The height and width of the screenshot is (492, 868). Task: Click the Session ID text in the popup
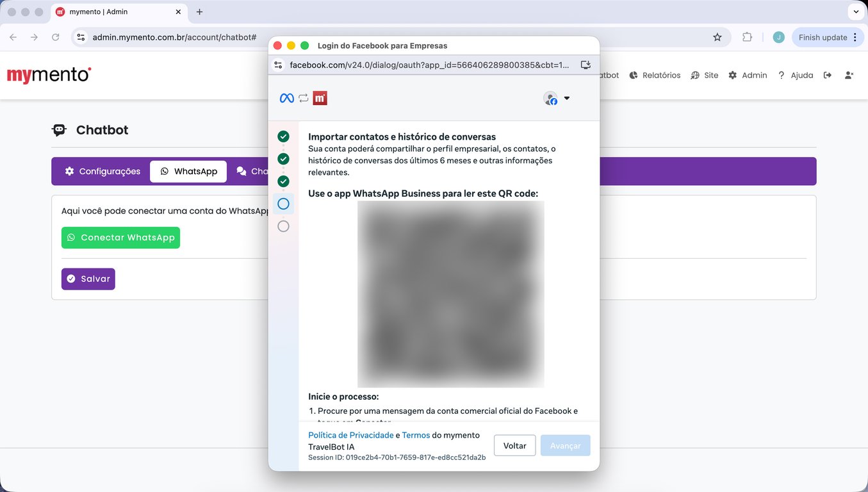(x=397, y=457)
